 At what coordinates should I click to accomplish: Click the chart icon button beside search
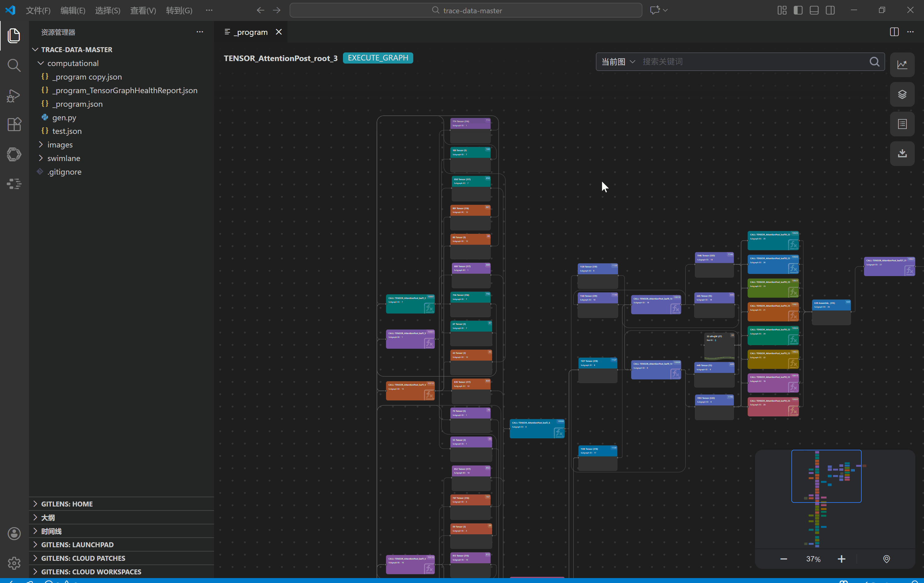[902, 64]
